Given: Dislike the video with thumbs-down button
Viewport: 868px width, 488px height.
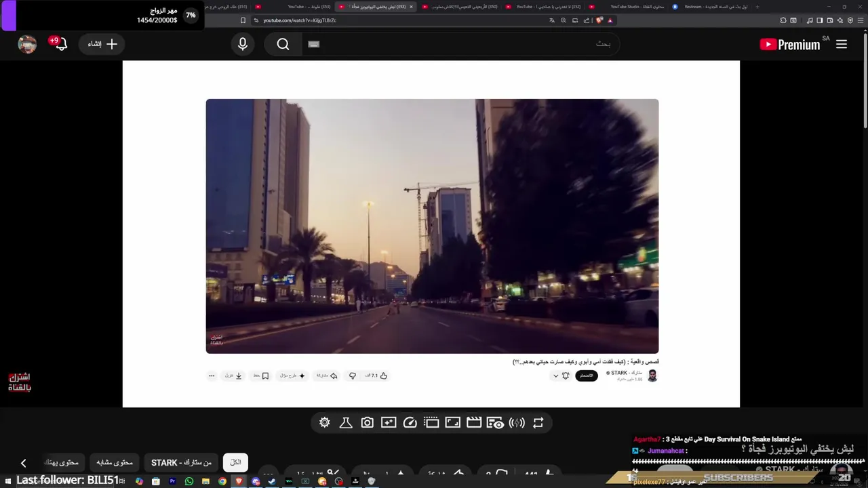Looking at the screenshot, I should click(352, 375).
